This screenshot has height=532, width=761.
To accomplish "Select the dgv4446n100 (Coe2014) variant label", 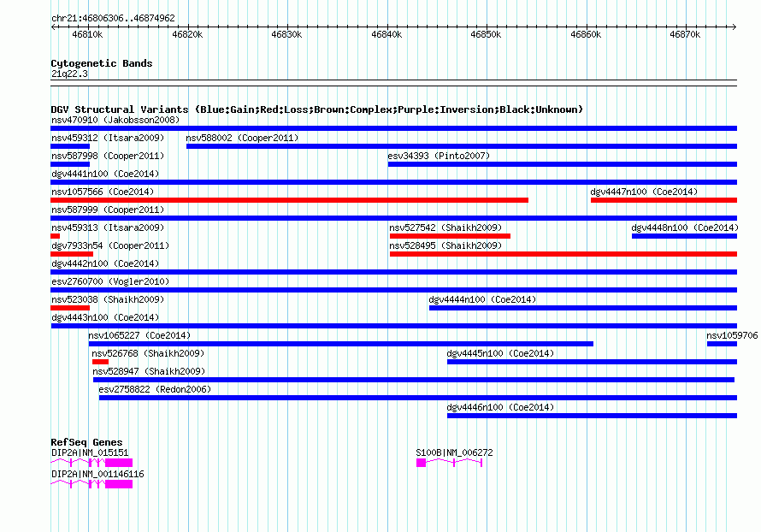I will tap(500, 407).
